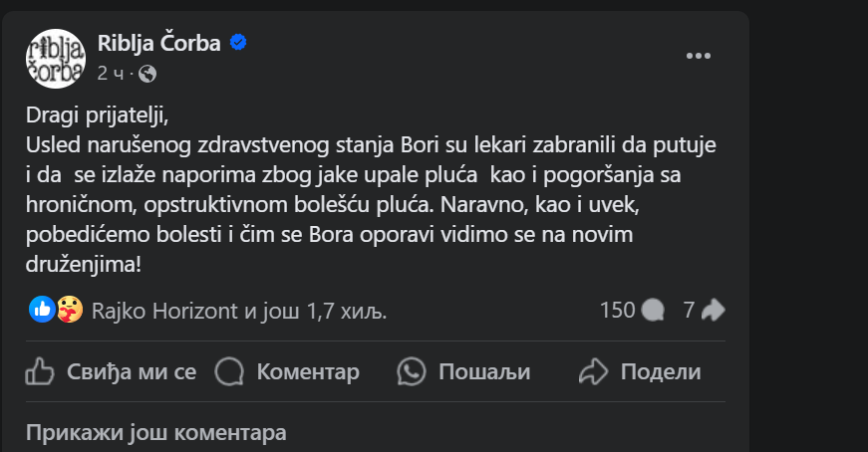Viewport: 868px width, 452px height.
Task: Like the post with Свиђа ми се
Action: click(131, 372)
